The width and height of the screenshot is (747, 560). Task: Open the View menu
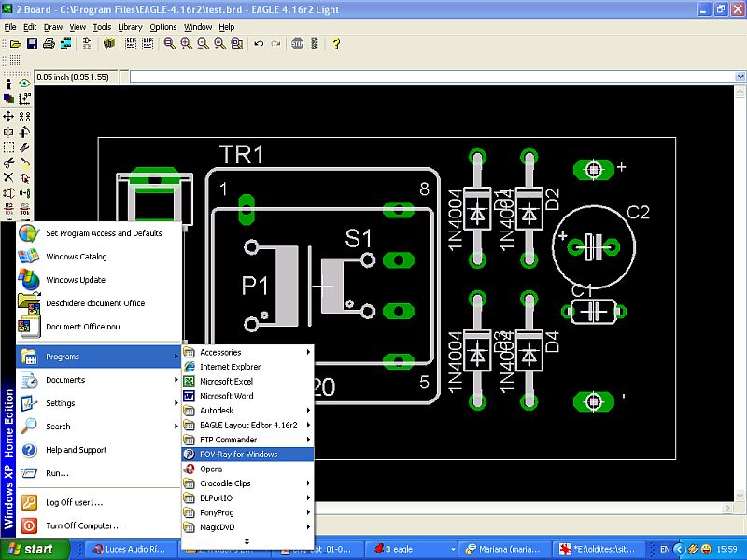point(78,27)
